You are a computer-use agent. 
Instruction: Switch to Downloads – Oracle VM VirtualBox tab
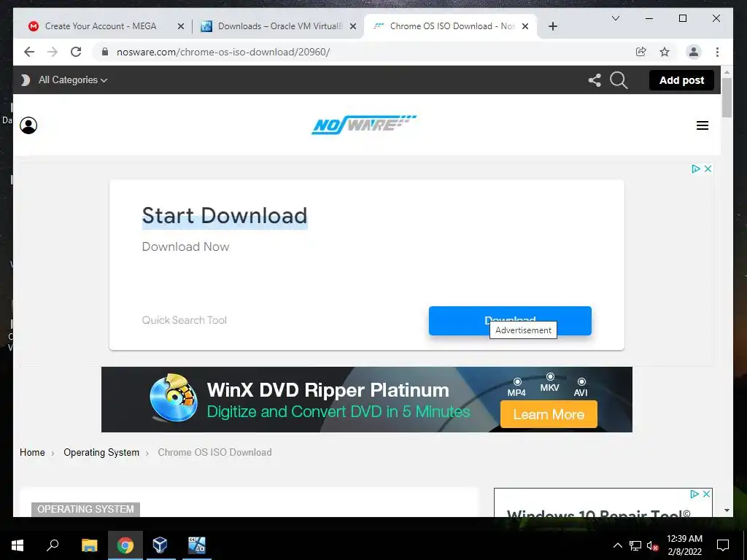[280, 26]
